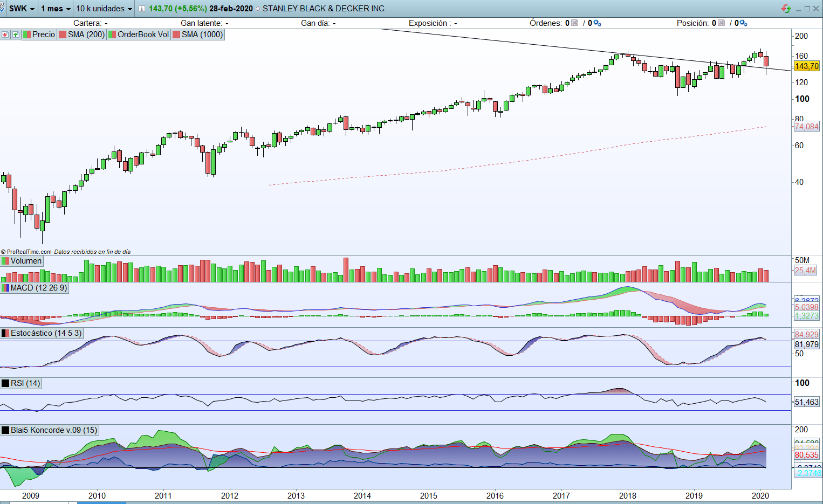Open the Volumen panel label
Screen dimensions: 823x504
pyautogui.click(x=22, y=261)
